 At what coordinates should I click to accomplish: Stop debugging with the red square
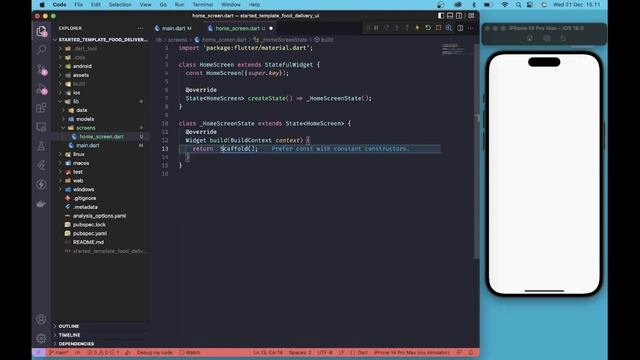438,28
